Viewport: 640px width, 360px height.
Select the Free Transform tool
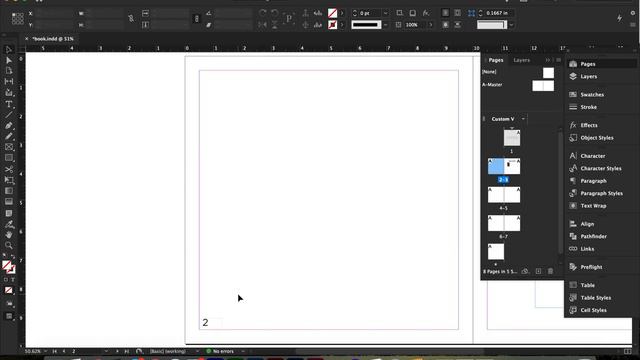9,180
